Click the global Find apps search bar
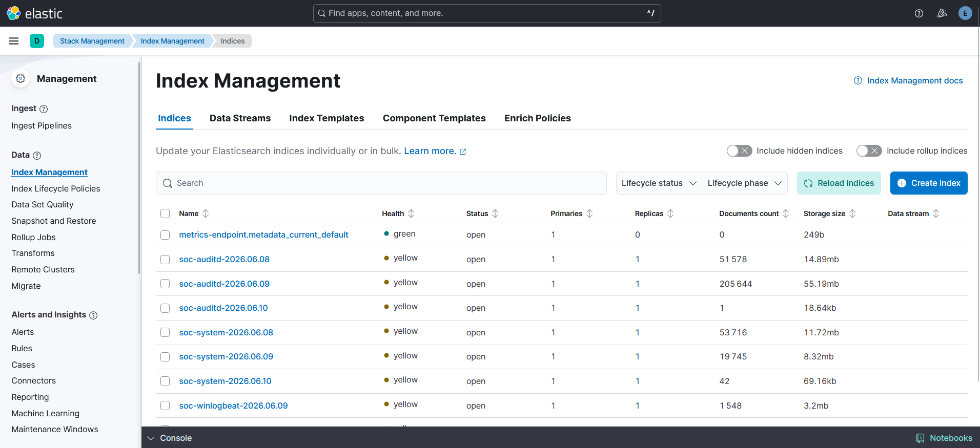The height and width of the screenshot is (448, 980). click(487, 13)
